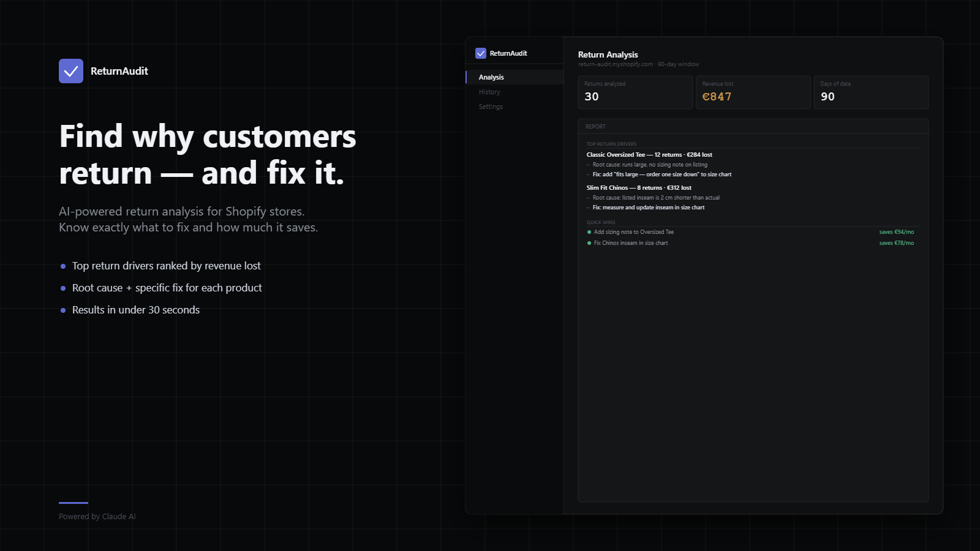Click "Root cause: runs large" line
The image size is (980, 551).
[650, 165]
